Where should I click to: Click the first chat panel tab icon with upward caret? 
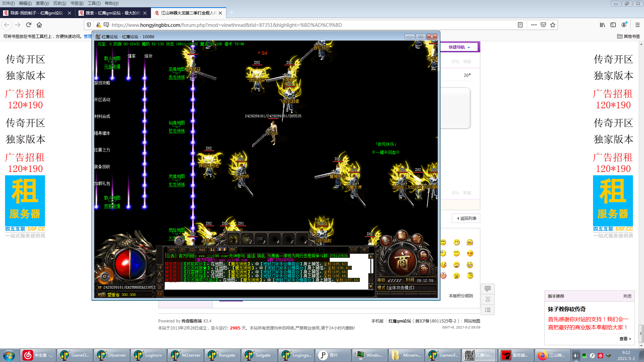(172, 249)
